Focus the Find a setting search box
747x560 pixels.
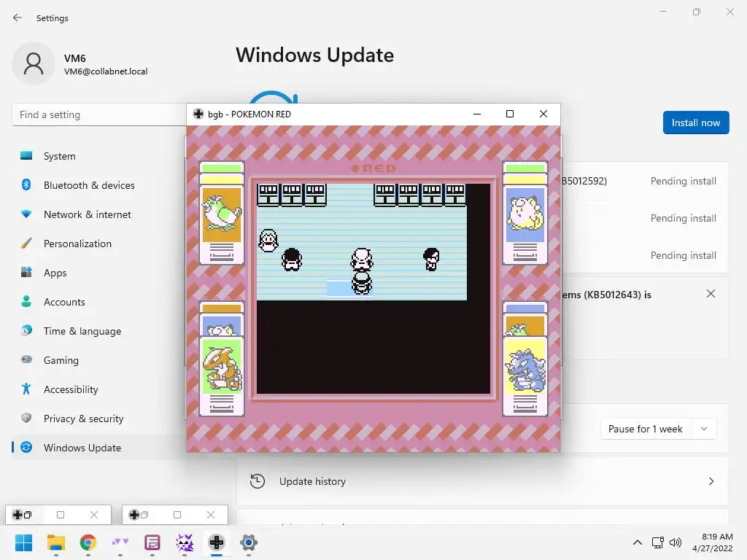[99, 114]
